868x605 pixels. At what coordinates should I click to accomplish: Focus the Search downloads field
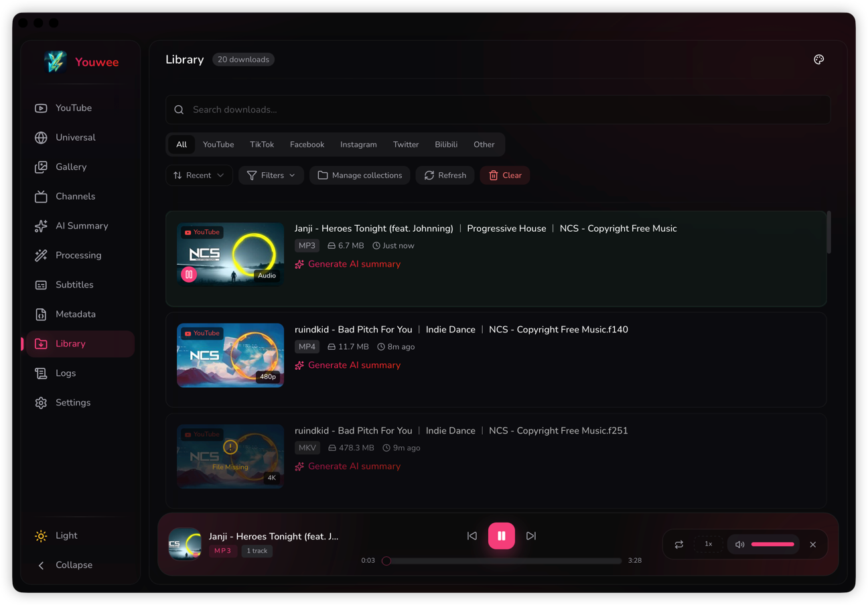point(498,109)
